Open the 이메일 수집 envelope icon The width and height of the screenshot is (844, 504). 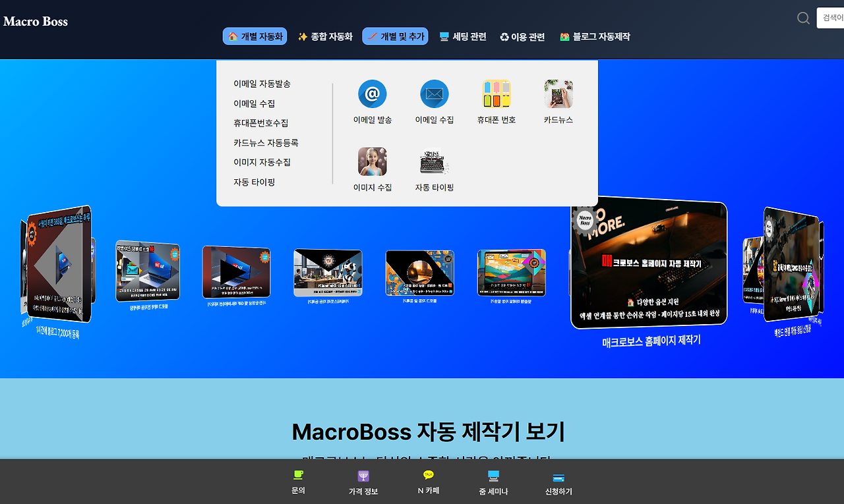coord(435,94)
